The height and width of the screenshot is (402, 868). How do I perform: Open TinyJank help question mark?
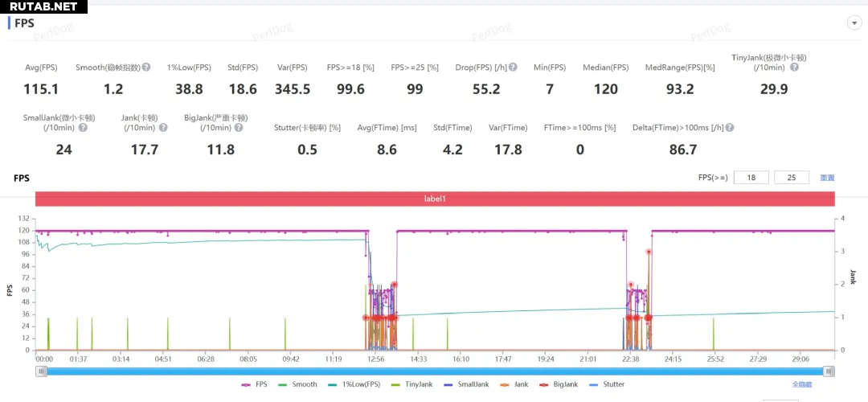[794, 68]
